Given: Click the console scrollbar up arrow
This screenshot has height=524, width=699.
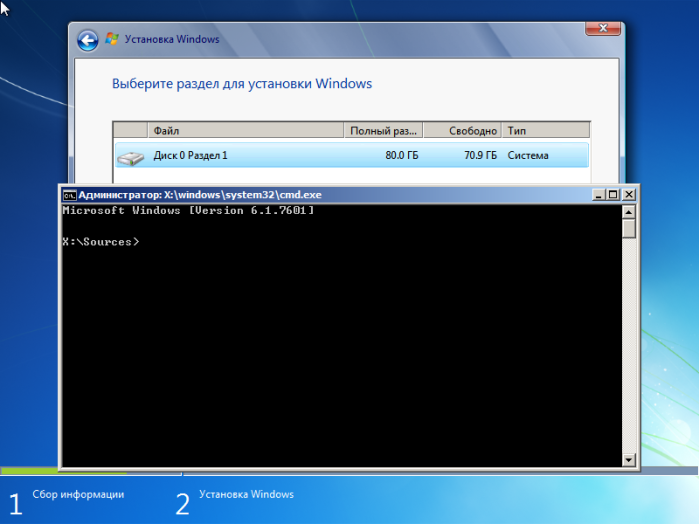Looking at the screenshot, I should click(629, 212).
